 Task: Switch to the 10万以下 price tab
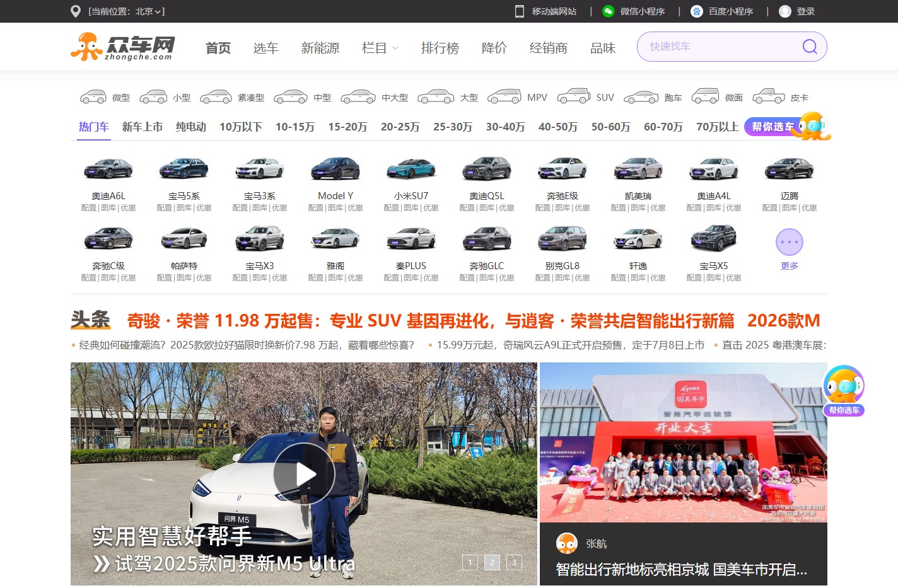[x=241, y=127]
